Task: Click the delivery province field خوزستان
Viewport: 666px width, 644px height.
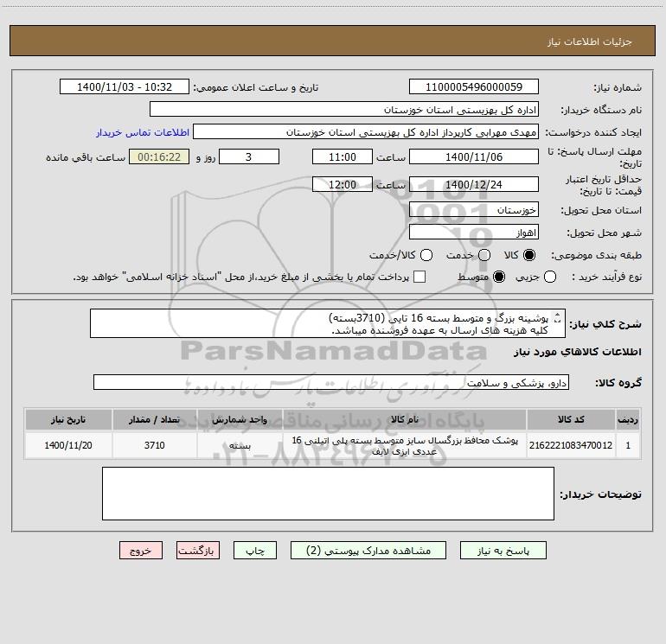Action: [x=474, y=209]
